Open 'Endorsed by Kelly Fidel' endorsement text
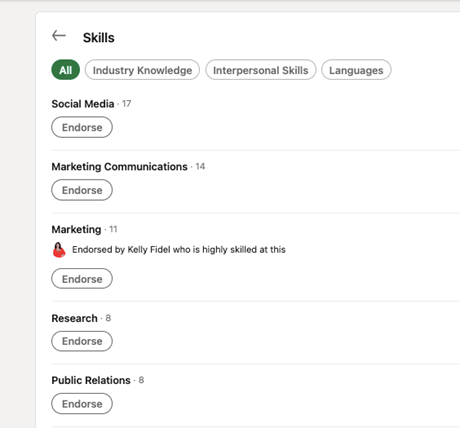Image resolution: width=460 pixels, height=428 pixels. tap(179, 250)
